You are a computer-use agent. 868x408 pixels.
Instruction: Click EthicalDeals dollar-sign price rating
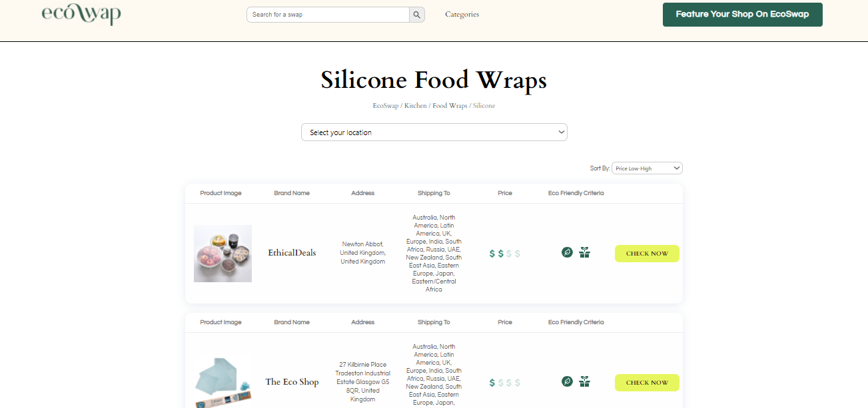[x=504, y=254]
